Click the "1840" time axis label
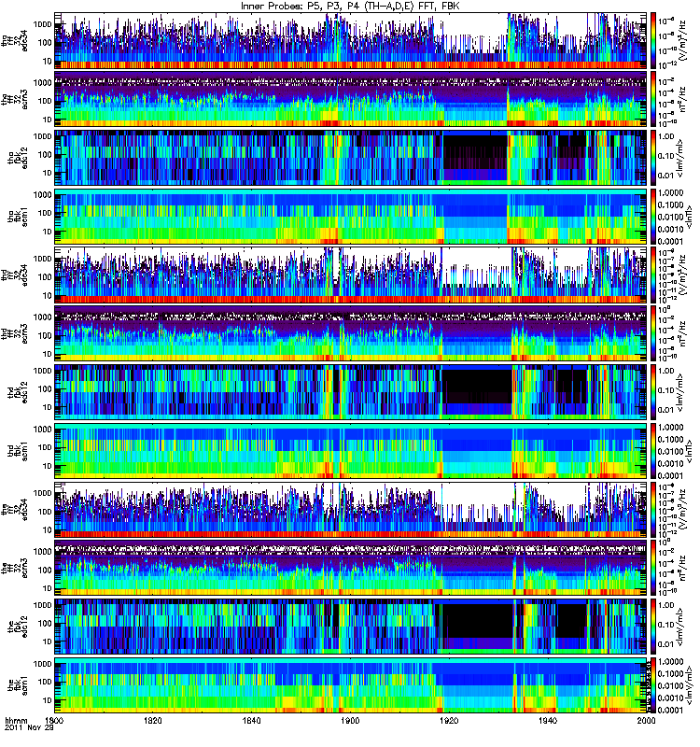 tap(252, 720)
